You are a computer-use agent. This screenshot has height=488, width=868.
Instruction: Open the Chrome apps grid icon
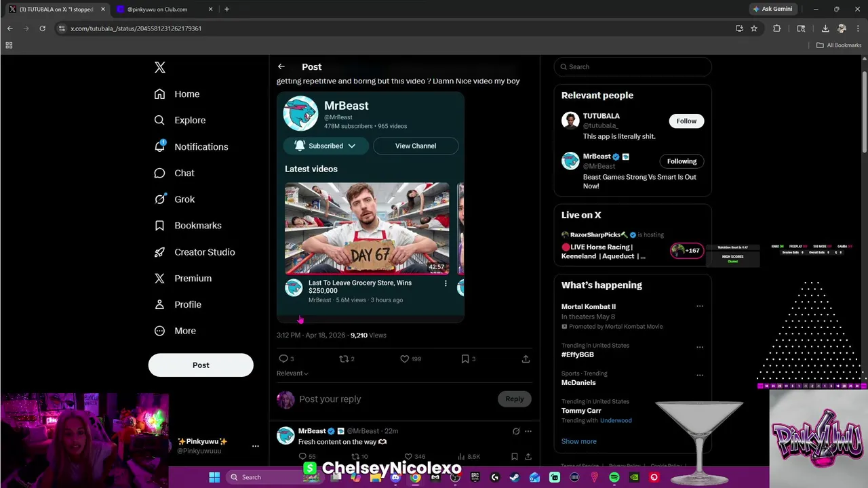(9, 45)
